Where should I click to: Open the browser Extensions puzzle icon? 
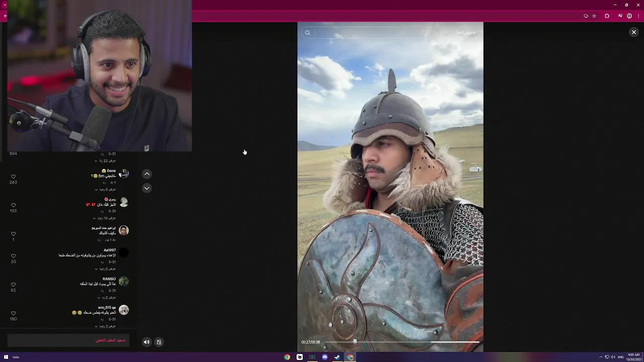(607, 16)
